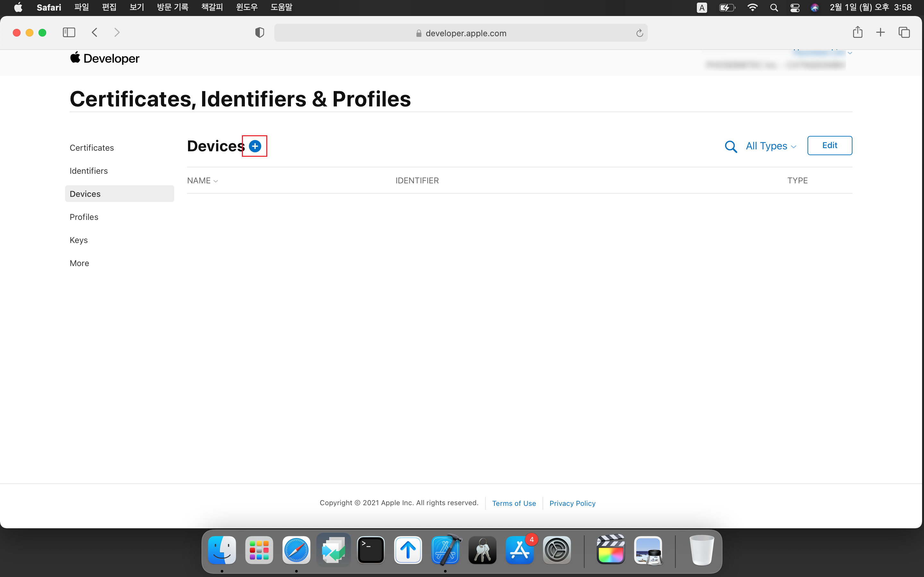924x577 pixels.
Task: Open Xcode from the Dock
Action: (445, 550)
